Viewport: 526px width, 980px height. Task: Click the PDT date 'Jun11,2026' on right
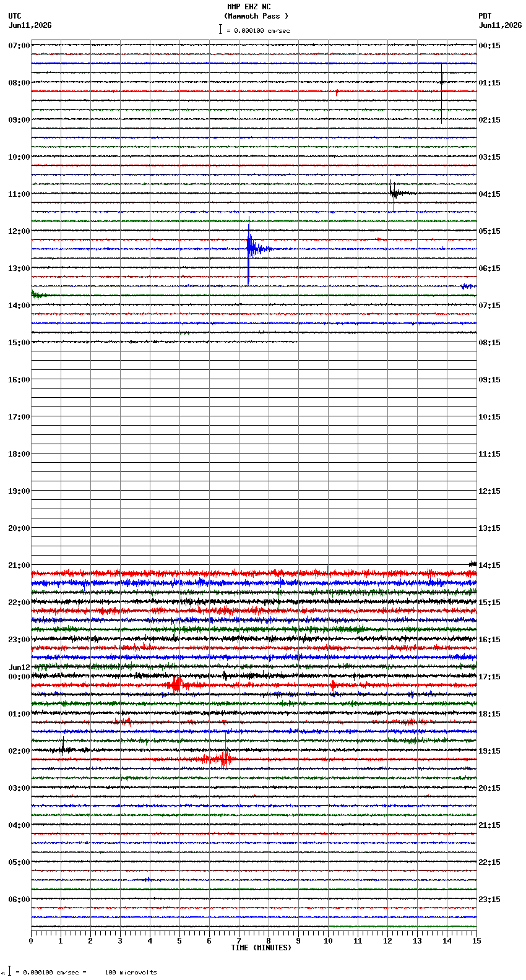500,25
